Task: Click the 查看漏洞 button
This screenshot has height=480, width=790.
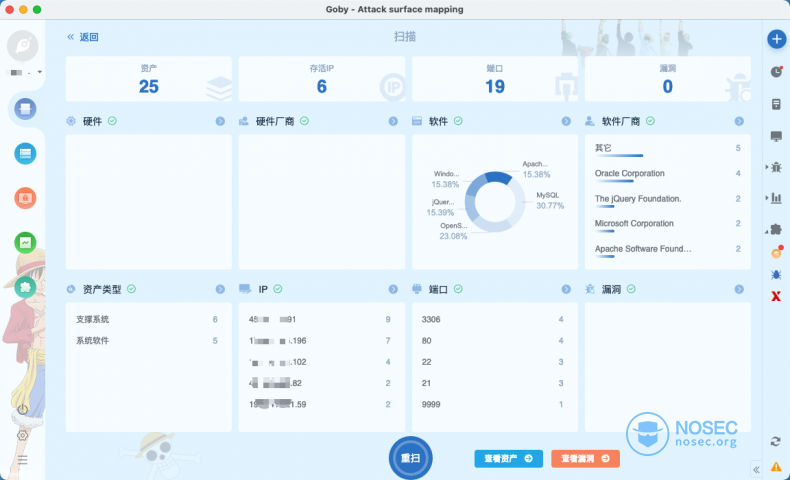Action: pos(585,458)
